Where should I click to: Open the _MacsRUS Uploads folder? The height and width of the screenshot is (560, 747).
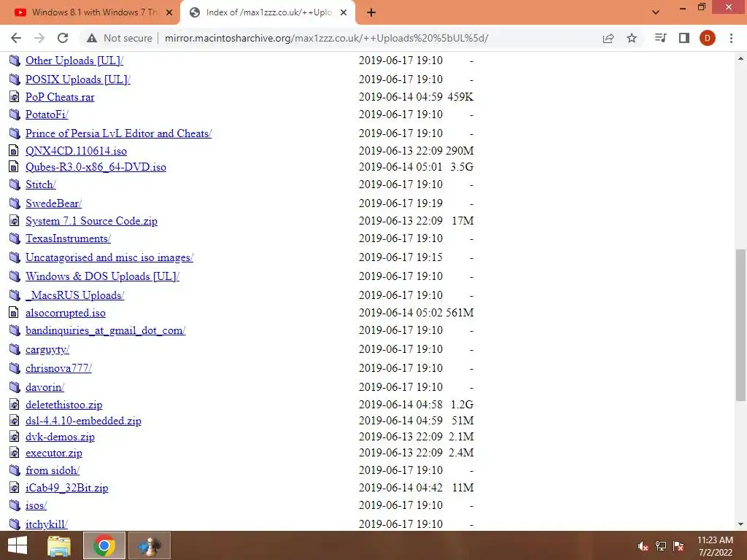(x=75, y=295)
